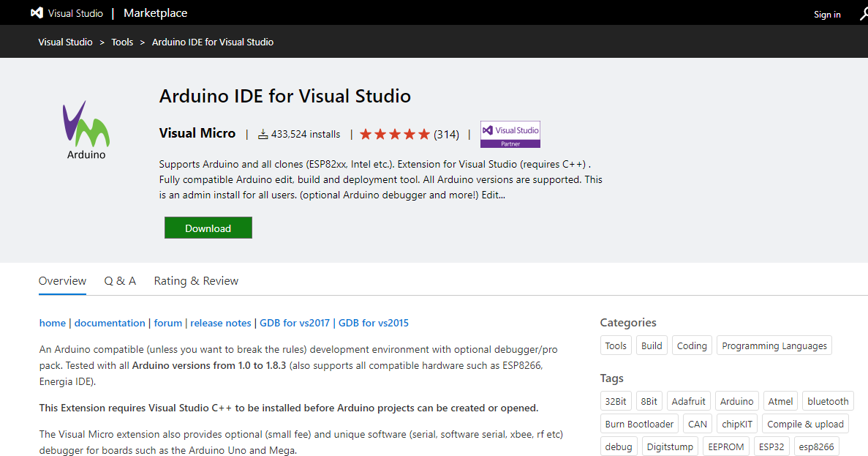This screenshot has height=456, width=868.
Task: Click the chipKIT tag
Action: [x=737, y=424]
